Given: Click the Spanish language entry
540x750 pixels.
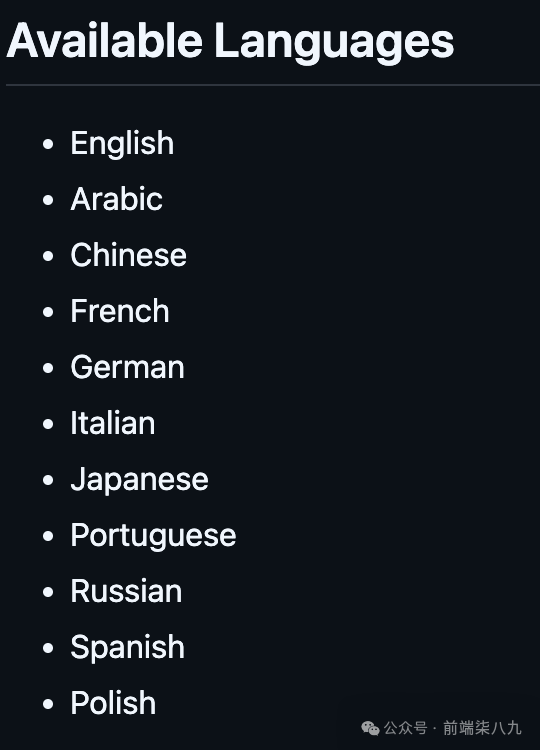Looking at the screenshot, I should click(127, 647).
